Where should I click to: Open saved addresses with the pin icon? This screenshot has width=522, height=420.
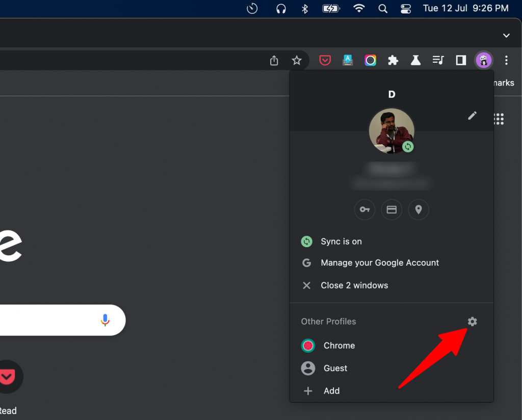pyautogui.click(x=419, y=209)
